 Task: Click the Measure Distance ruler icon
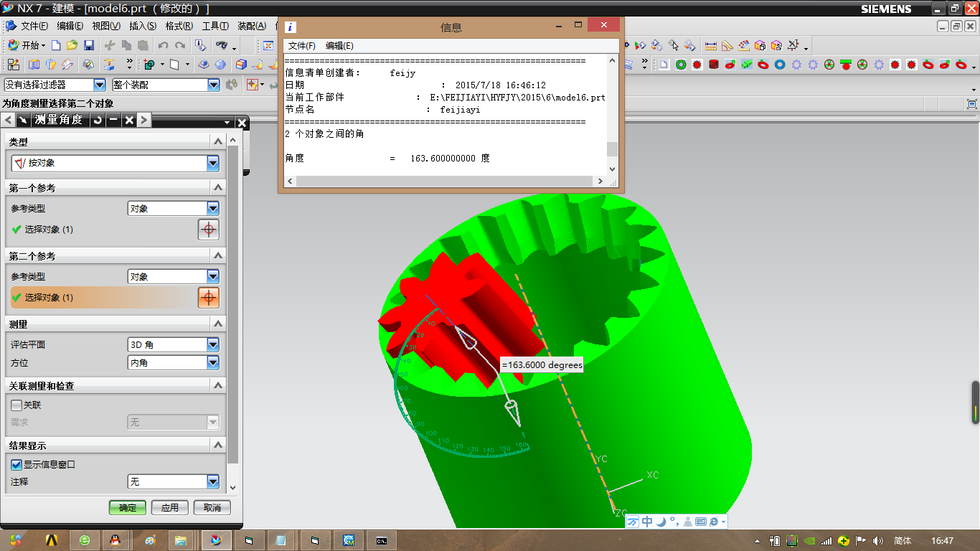coord(711,45)
